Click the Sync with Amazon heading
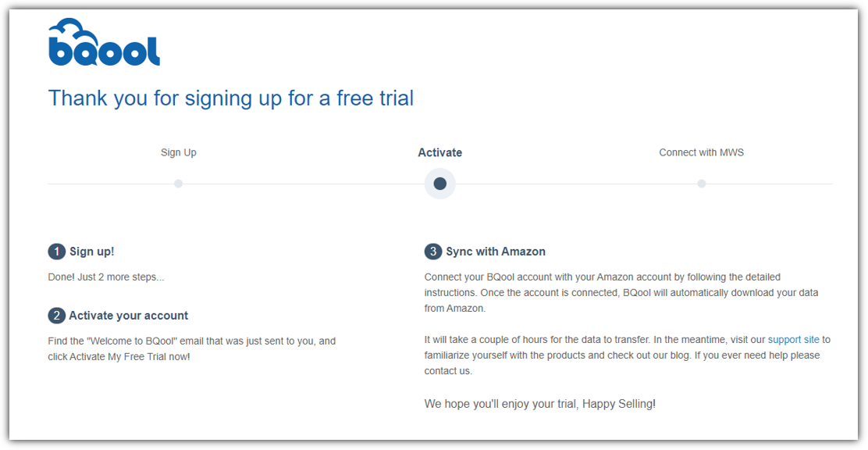868x450 pixels. 496,252
